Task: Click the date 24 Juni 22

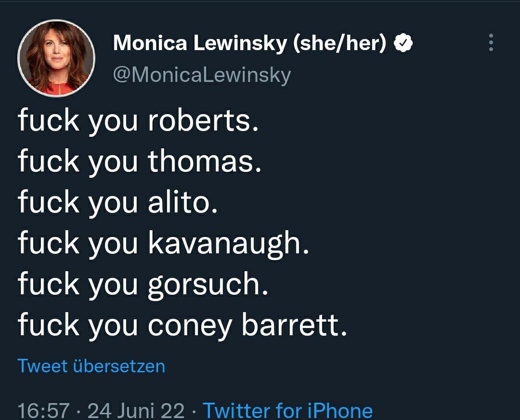Action: point(136,410)
